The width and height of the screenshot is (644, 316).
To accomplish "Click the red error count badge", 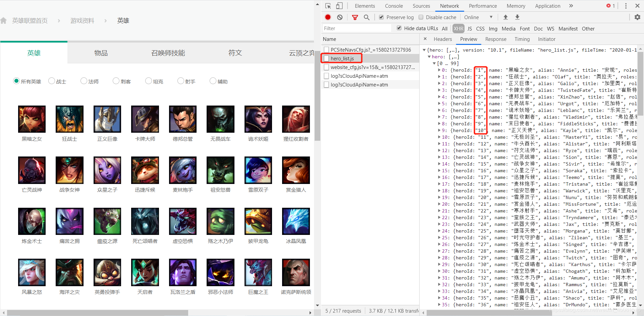I will (x=610, y=6).
